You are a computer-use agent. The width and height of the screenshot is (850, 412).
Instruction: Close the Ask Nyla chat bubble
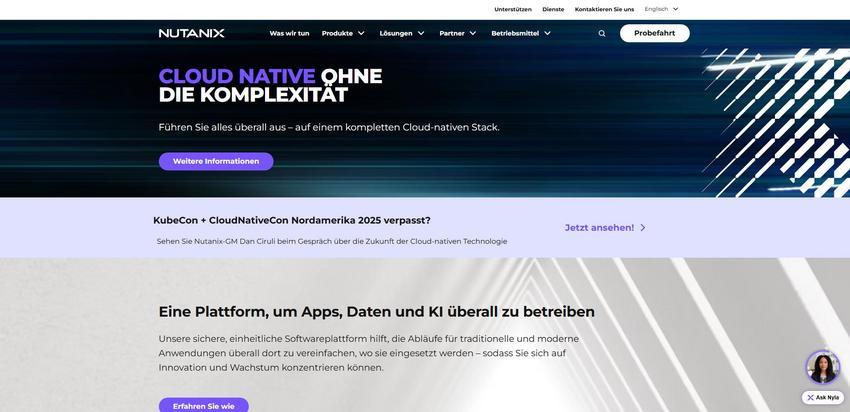click(x=810, y=397)
